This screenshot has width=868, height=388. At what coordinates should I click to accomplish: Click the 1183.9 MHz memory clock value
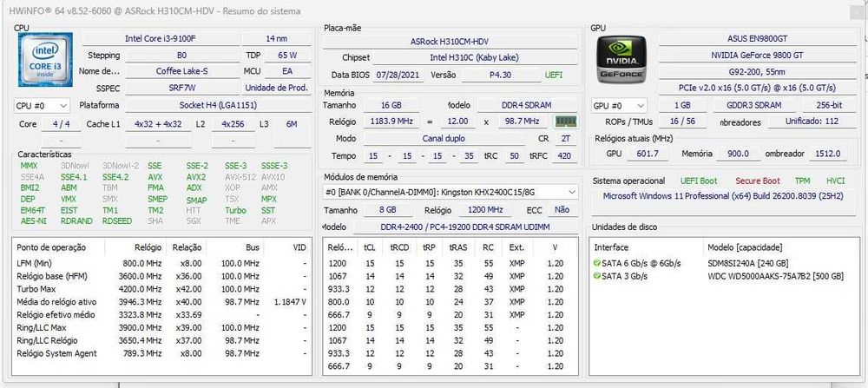coord(391,122)
